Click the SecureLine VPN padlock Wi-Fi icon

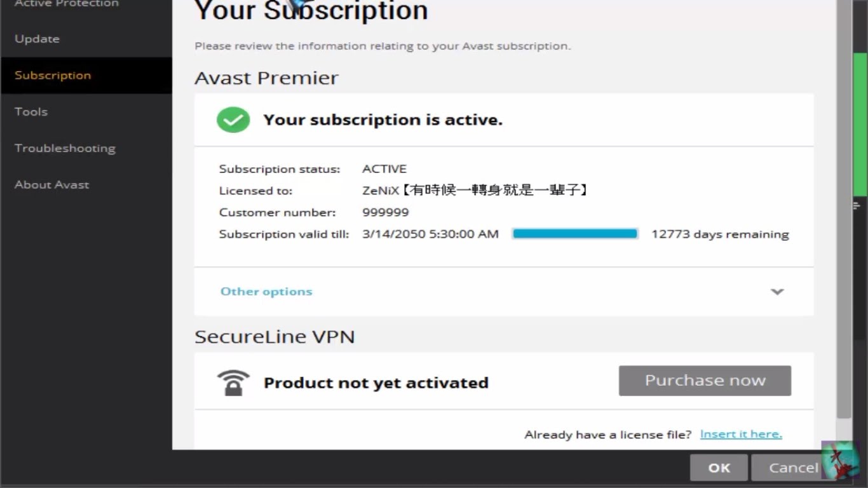click(233, 383)
